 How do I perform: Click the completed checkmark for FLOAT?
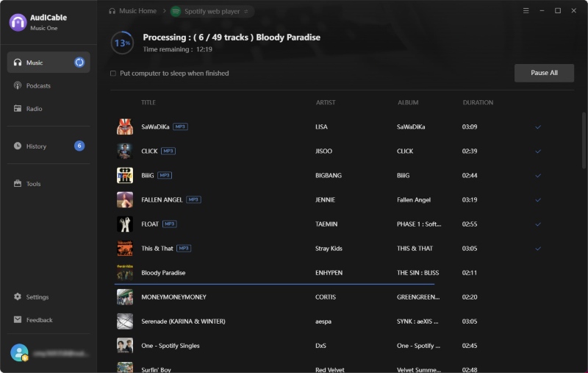(x=538, y=224)
